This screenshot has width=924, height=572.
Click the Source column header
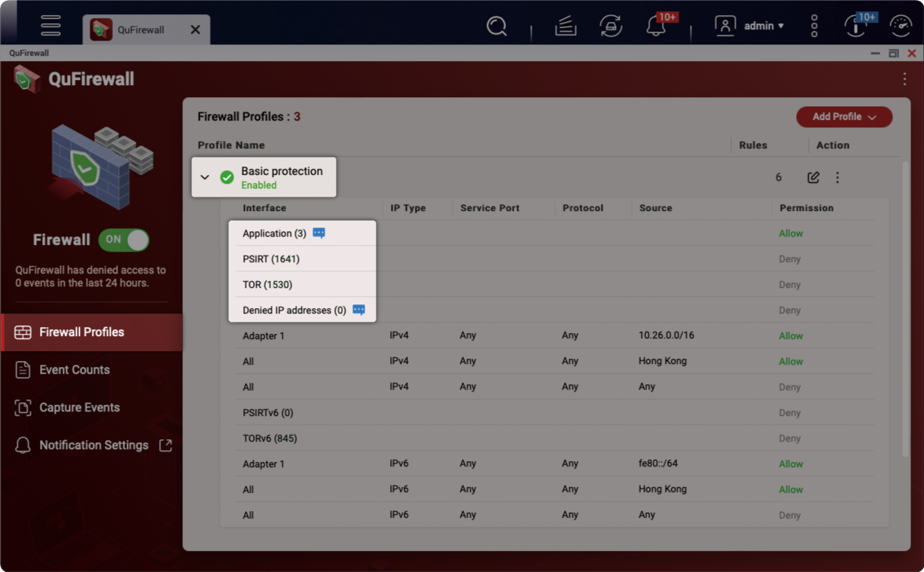656,208
